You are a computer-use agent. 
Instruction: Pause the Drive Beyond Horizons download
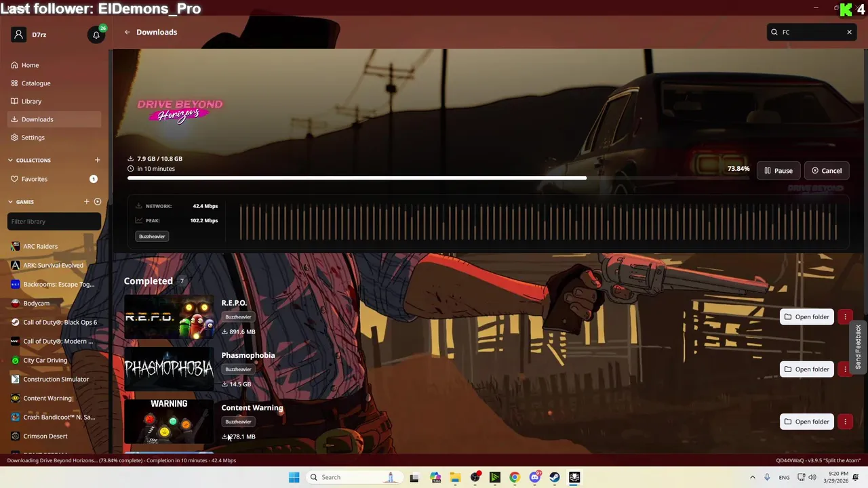coord(778,171)
